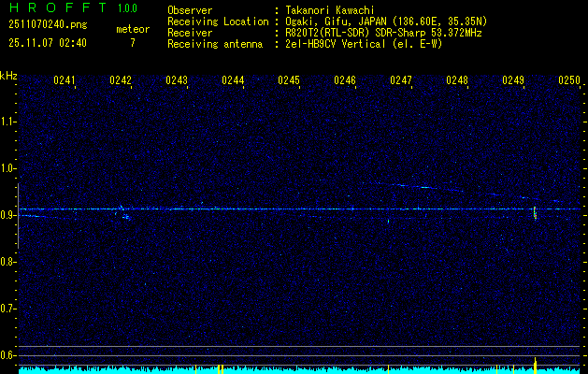This screenshot has width=588, height=374.
Task: Click the 0250 time axis label
Action: coord(569,81)
